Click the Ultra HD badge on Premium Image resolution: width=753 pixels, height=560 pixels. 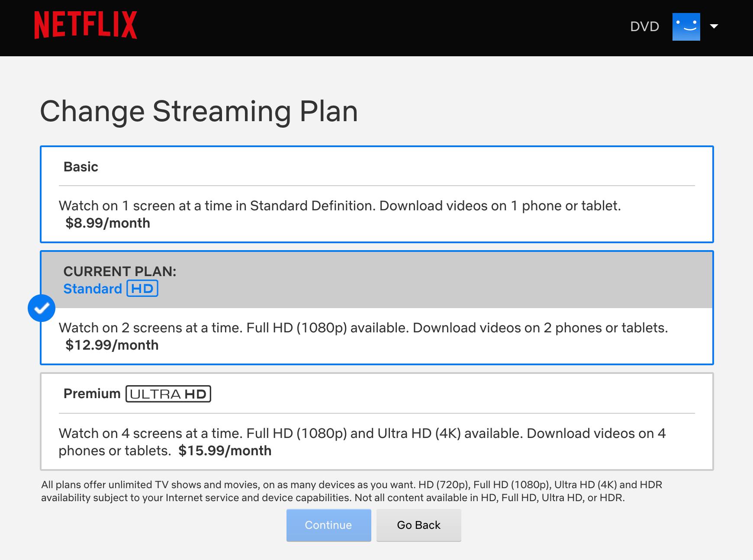(168, 394)
